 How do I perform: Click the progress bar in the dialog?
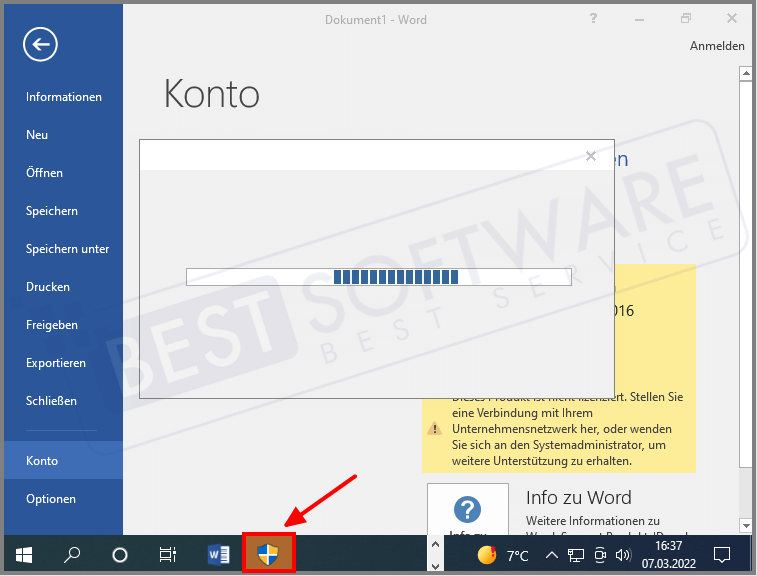pyautogui.click(x=378, y=277)
